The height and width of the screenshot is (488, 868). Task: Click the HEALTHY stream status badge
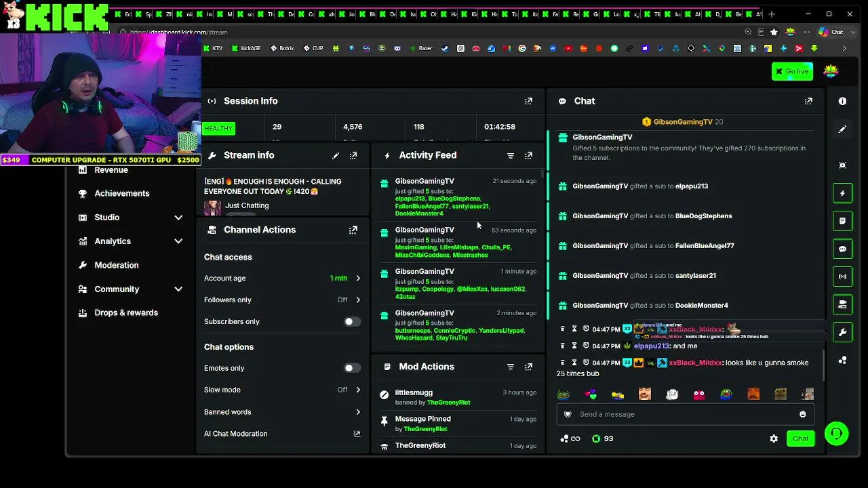point(218,128)
